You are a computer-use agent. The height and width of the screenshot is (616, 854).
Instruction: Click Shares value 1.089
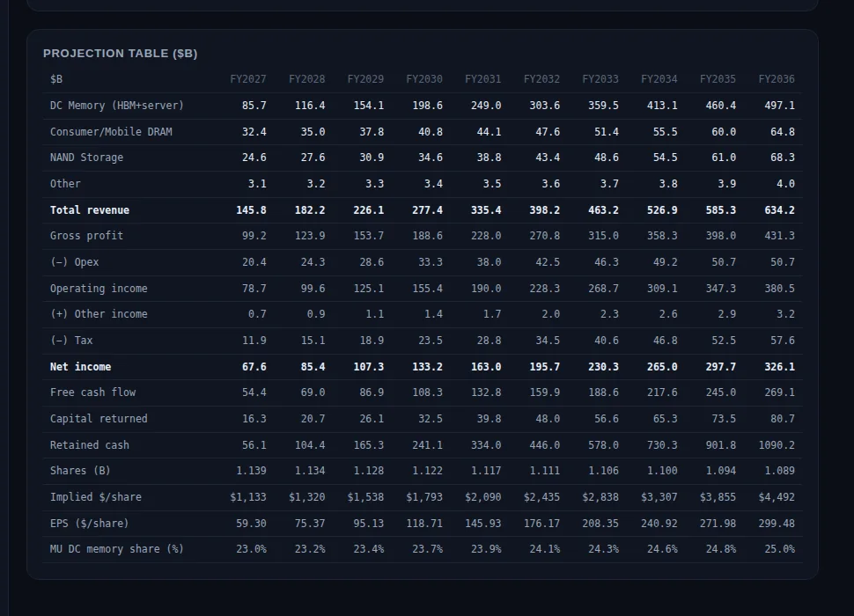pos(779,471)
